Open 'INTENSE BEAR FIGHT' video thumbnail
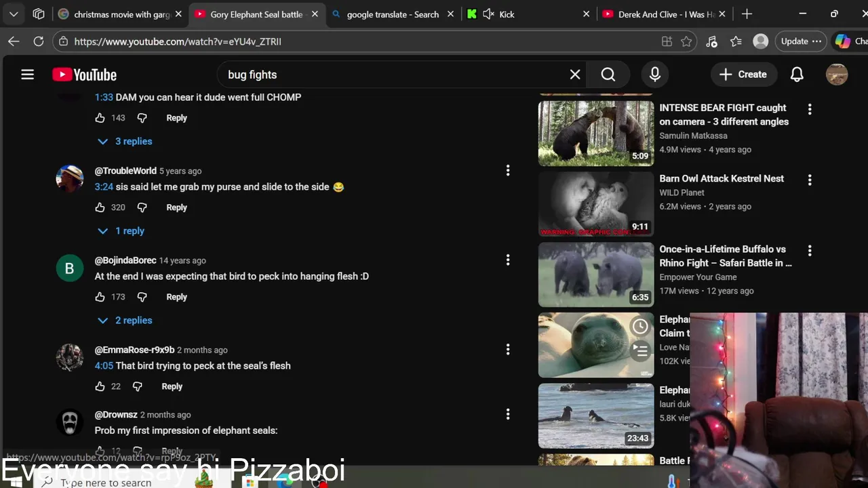Viewport: 868px width, 488px height. coord(596,134)
